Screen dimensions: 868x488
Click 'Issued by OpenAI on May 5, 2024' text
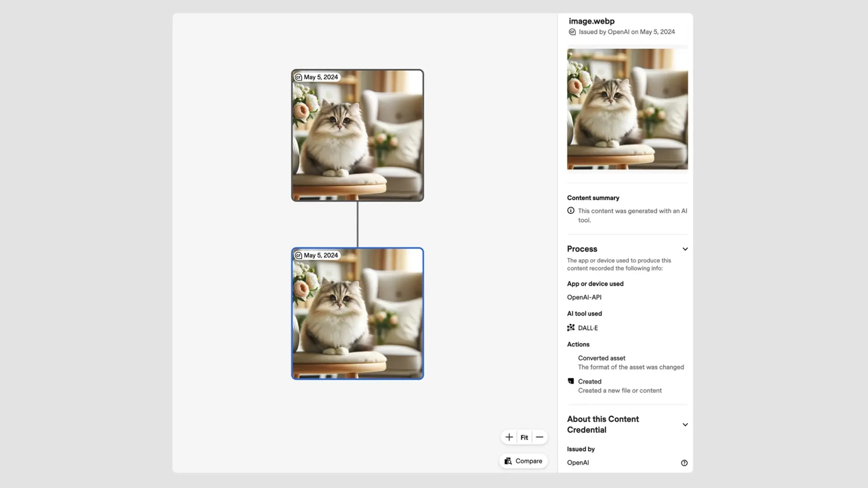[x=627, y=32]
